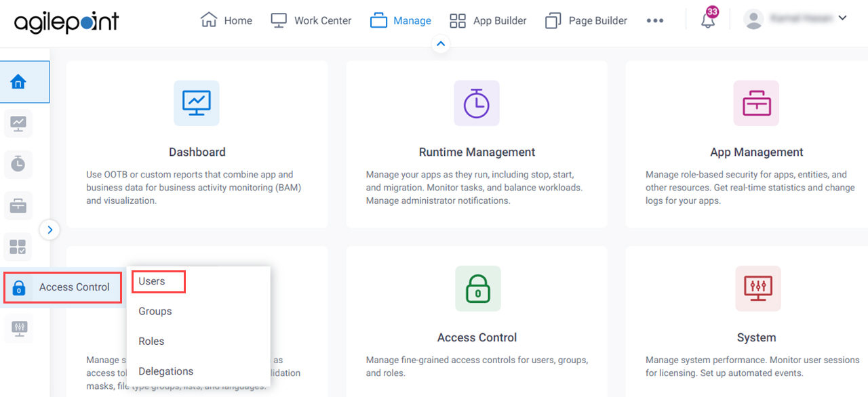
Task: Click the Page Builder pages icon
Action: pos(553,21)
